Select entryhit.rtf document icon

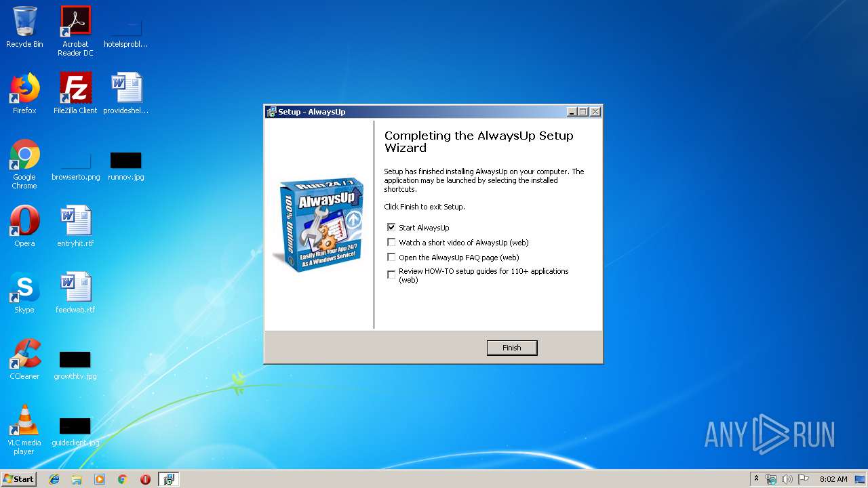[75, 226]
